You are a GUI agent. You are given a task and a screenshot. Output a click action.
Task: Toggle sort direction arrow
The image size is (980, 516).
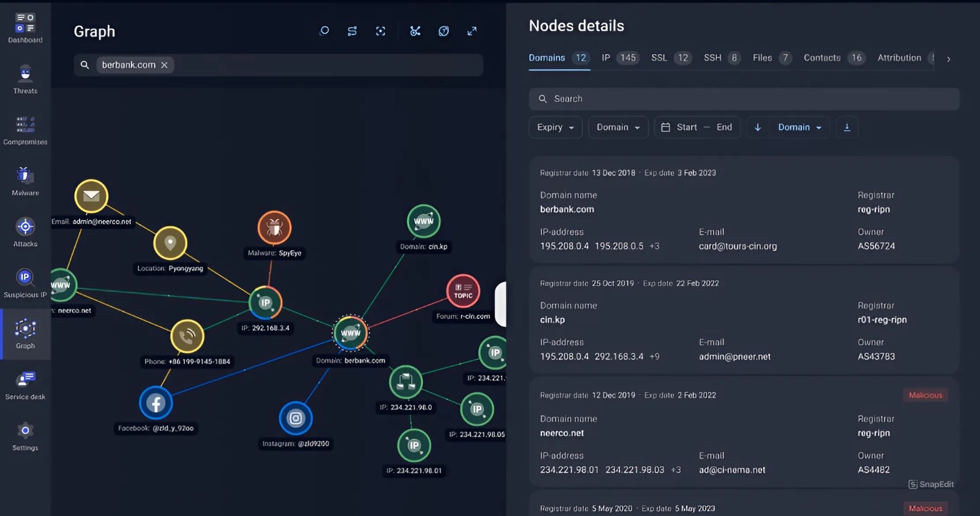(x=758, y=127)
